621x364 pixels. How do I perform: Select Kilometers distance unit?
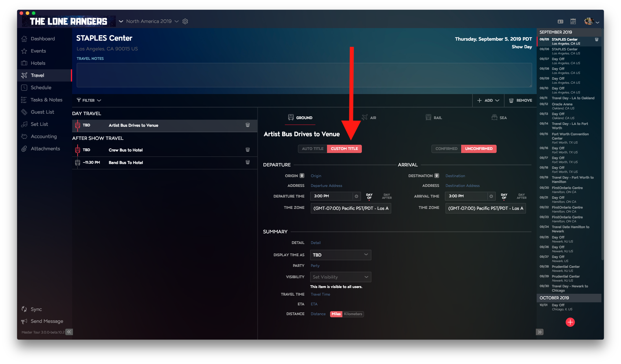[353, 314]
